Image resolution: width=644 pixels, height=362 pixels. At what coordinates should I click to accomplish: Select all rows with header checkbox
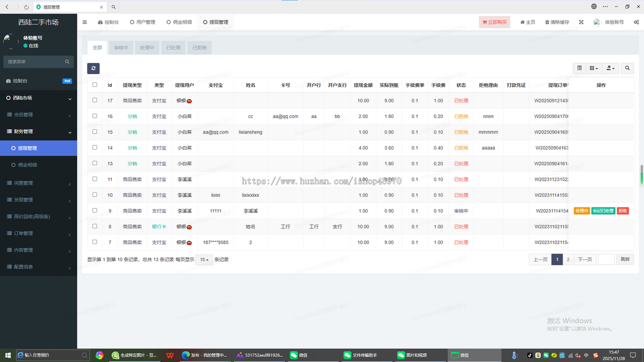click(95, 85)
